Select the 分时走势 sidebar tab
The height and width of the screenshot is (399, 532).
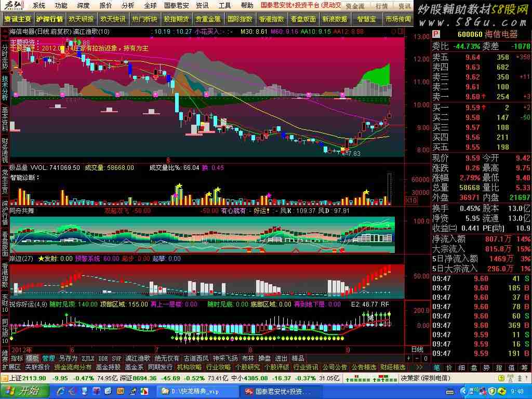(x=5, y=56)
